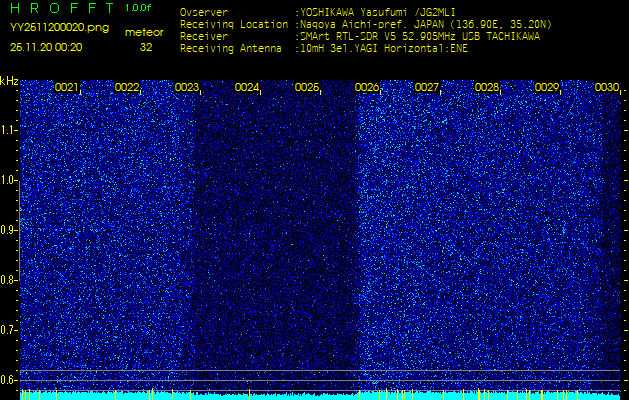Click the meteor count 32
The height and width of the screenshot is (400, 629).
point(146,47)
